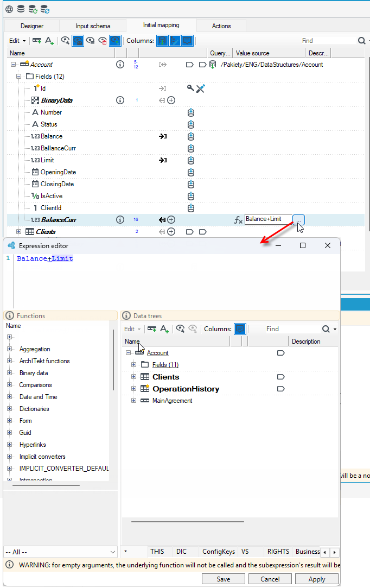Toggle the Columns button showing a database icon
The width and height of the screenshot is (370, 588).
(162, 41)
